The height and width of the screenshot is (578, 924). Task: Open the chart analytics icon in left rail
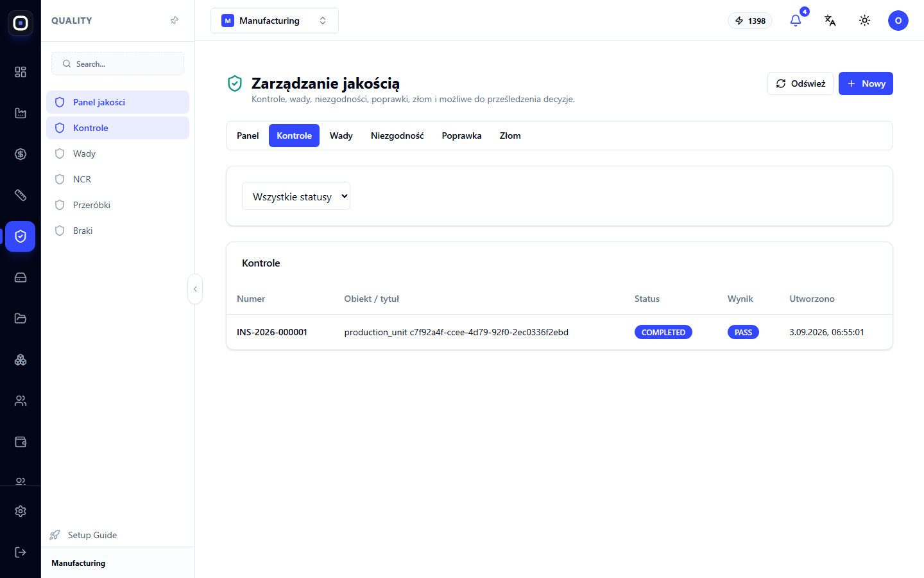point(21,113)
